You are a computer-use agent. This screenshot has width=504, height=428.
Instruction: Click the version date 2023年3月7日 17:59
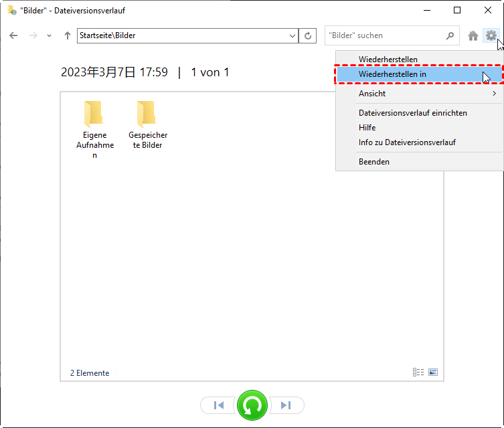(114, 72)
